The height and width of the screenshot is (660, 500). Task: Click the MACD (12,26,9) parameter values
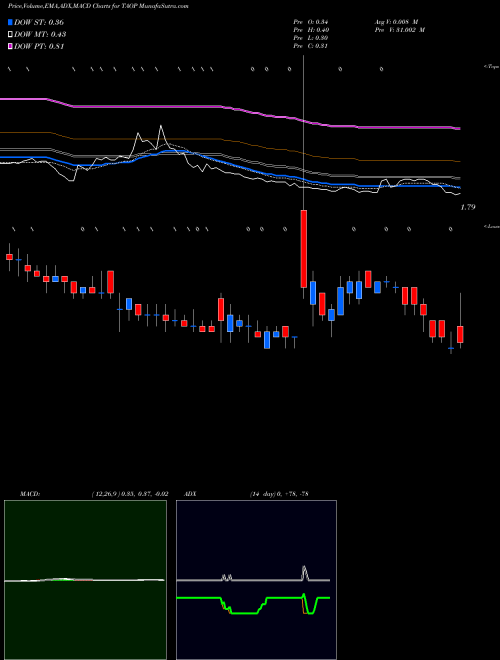(129, 494)
